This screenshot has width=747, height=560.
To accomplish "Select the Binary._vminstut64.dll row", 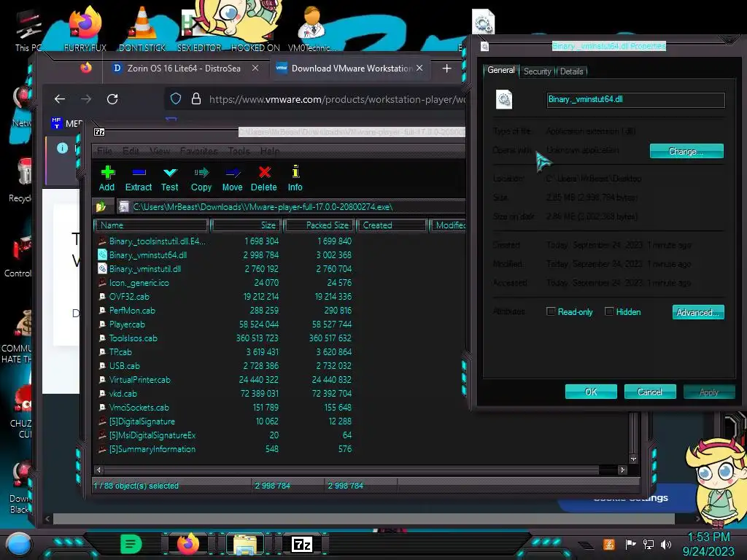I will pyautogui.click(x=225, y=254).
